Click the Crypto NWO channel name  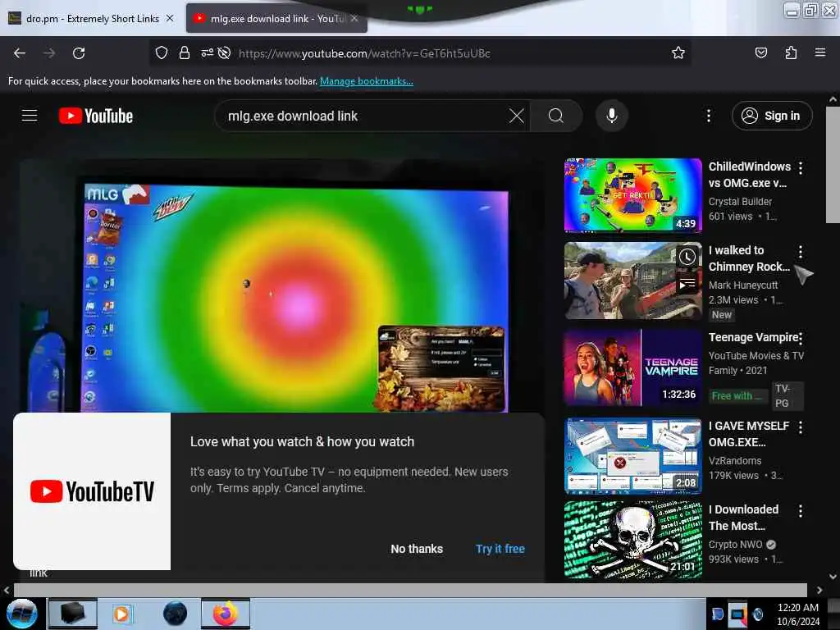tap(735, 545)
